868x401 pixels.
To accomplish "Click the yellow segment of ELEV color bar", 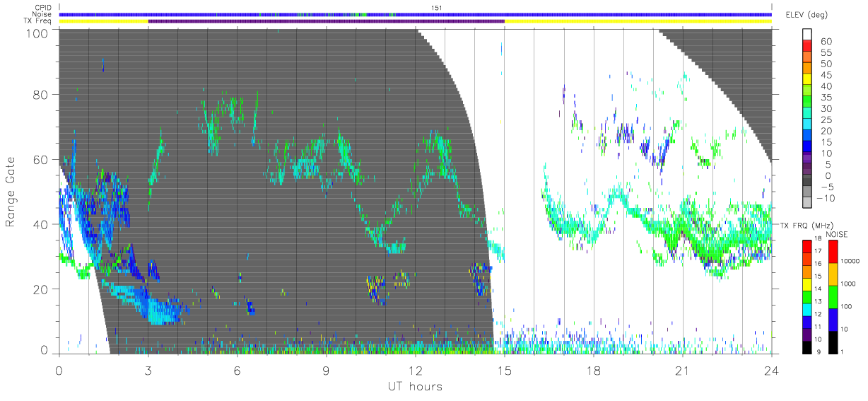I will point(808,79).
